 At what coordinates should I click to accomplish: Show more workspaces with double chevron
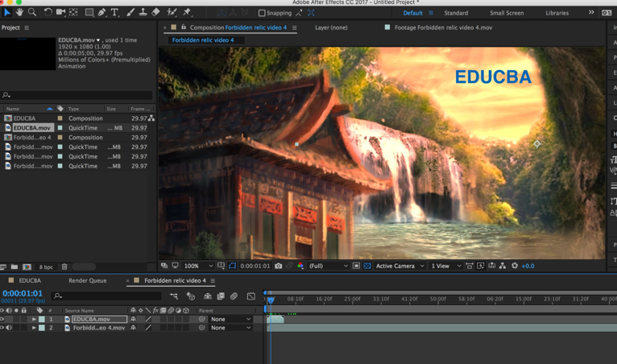click(591, 13)
